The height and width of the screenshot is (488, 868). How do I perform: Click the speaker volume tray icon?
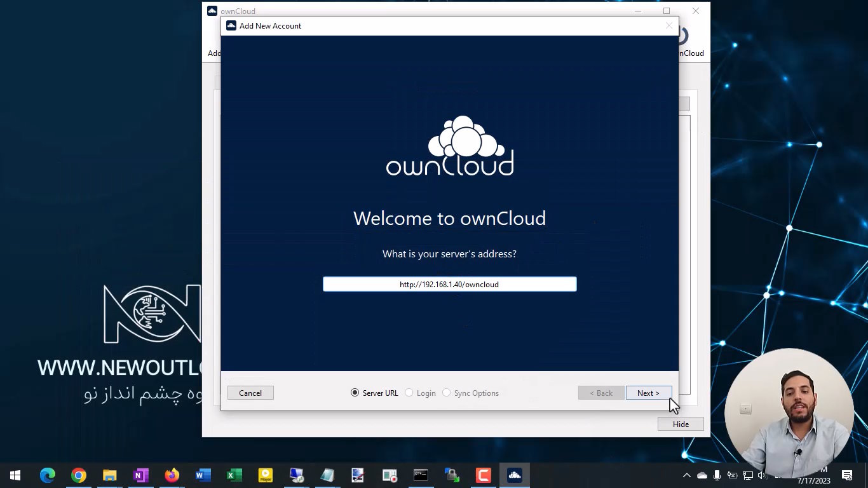coord(762,475)
